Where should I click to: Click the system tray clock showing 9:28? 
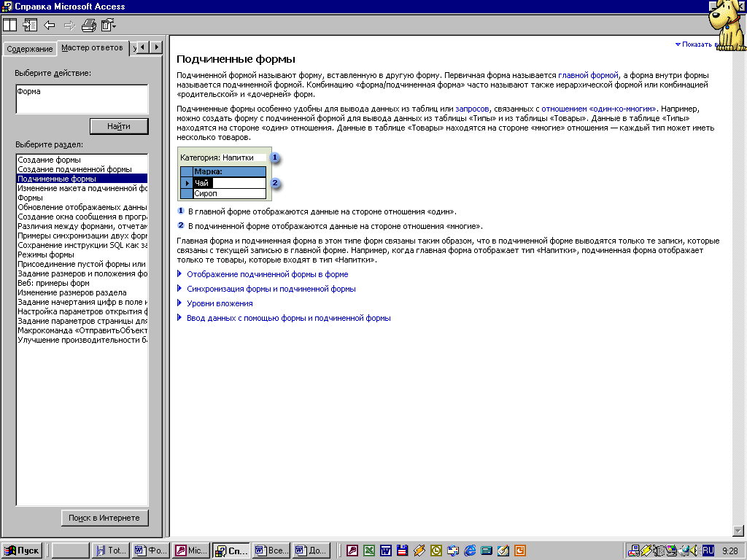point(729,551)
